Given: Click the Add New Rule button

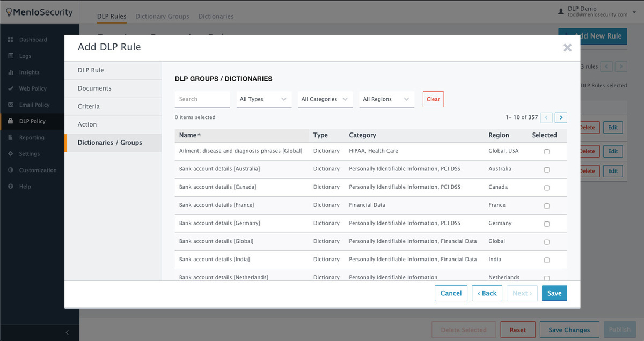Looking at the screenshot, I should [x=592, y=36].
